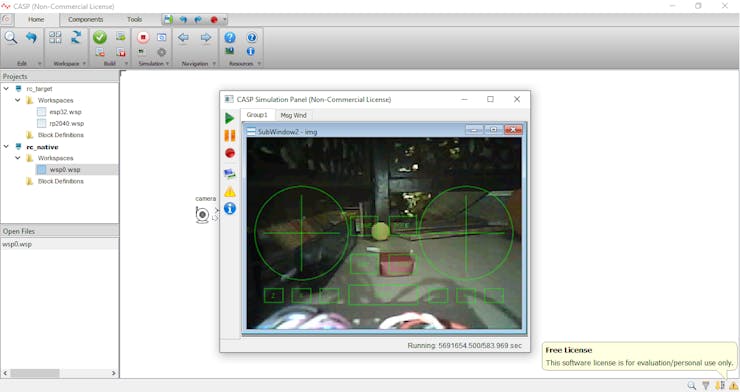
Task: Click the save icon in quick access toolbar
Action: point(168,19)
